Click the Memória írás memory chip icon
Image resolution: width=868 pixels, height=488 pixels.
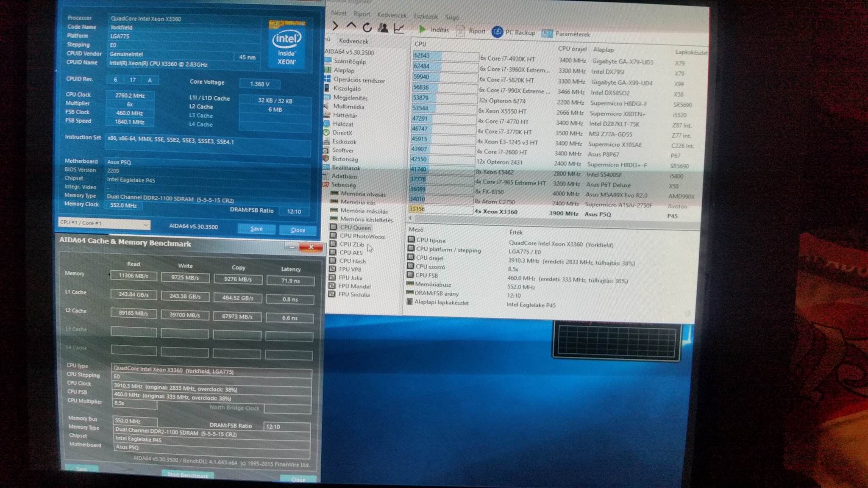pyautogui.click(x=334, y=202)
